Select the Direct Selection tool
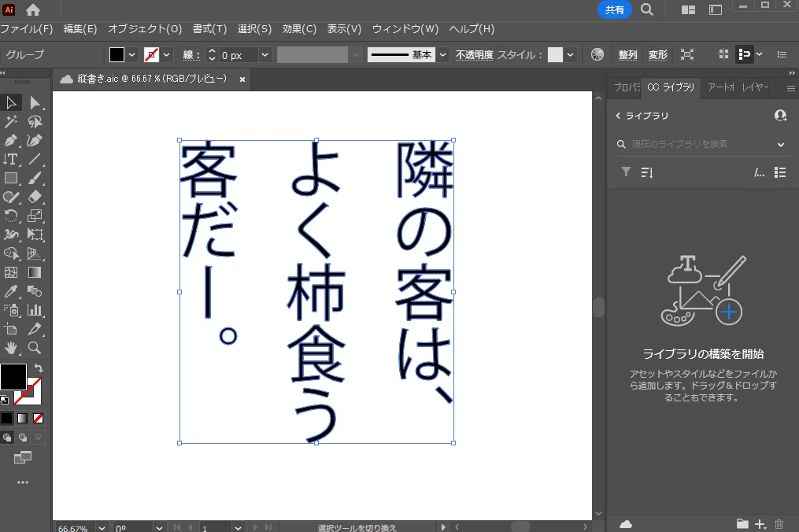This screenshot has width=799, height=532. 34,102
